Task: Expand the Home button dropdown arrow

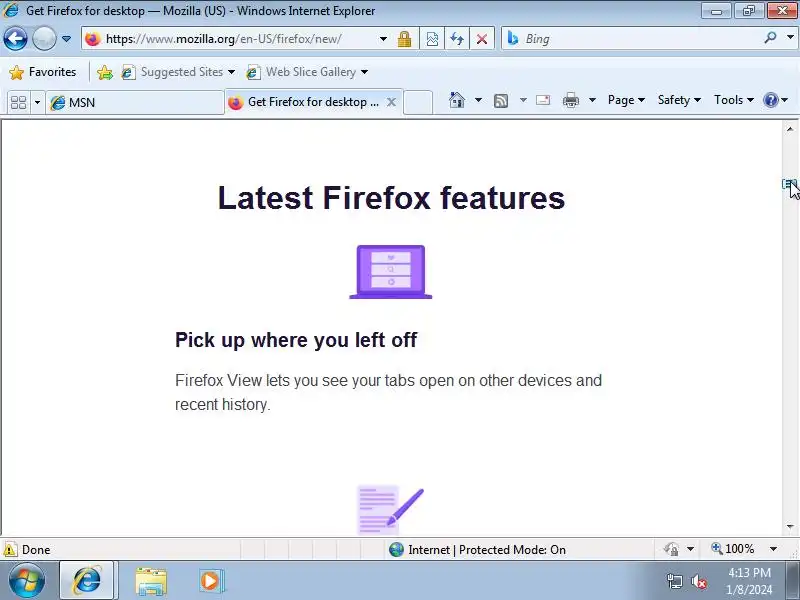Action: [x=478, y=100]
